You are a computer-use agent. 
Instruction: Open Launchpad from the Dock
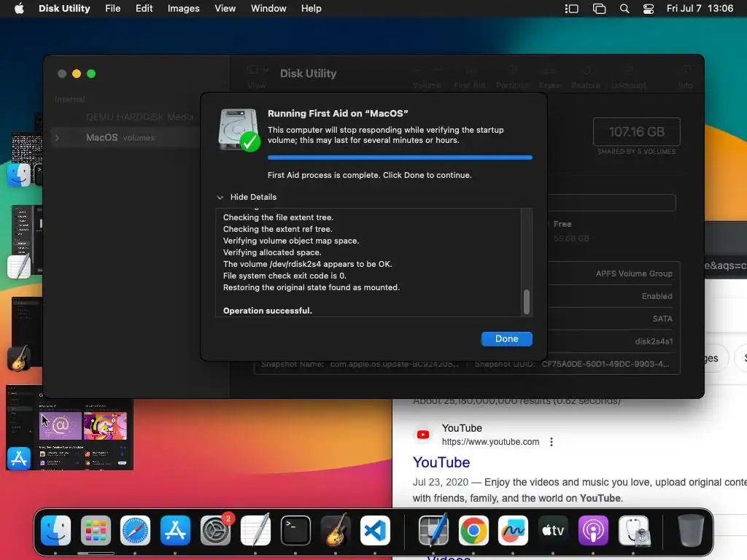click(x=96, y=531)
